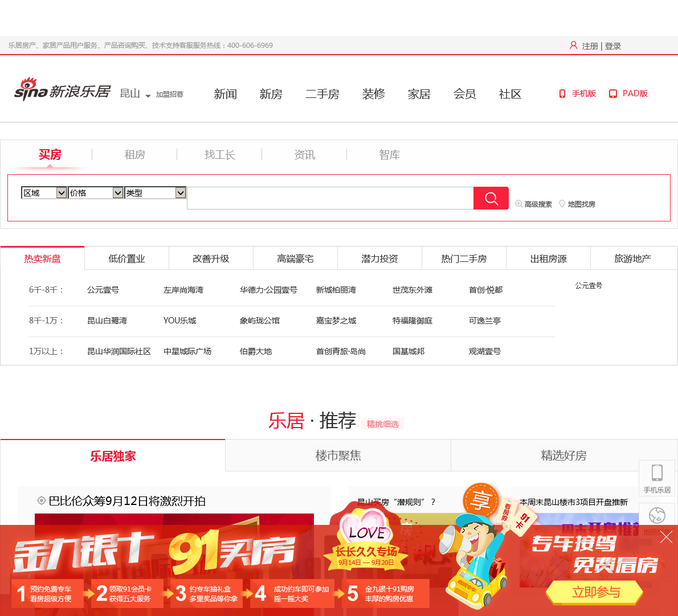Open the 世茂东外滩 listing

[412, 290]
